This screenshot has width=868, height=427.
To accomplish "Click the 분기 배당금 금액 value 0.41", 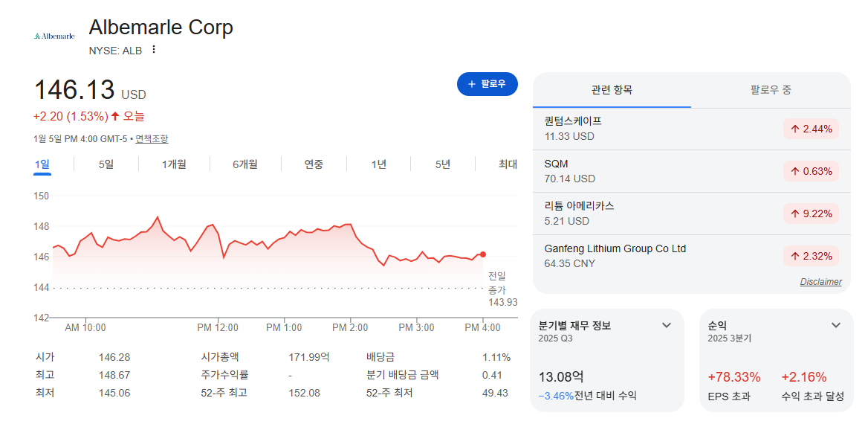I will 492,375.
